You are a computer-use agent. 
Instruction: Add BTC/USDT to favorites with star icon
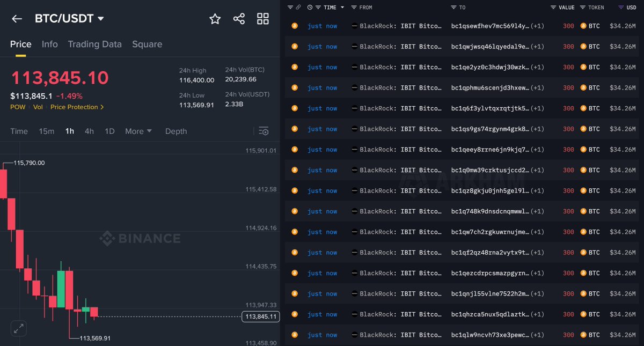pos(215,19)
